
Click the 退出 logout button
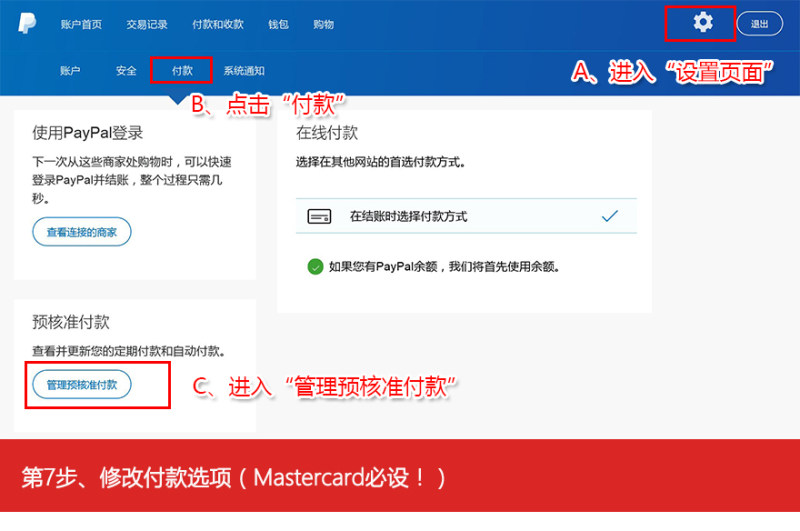click(760, 24)
